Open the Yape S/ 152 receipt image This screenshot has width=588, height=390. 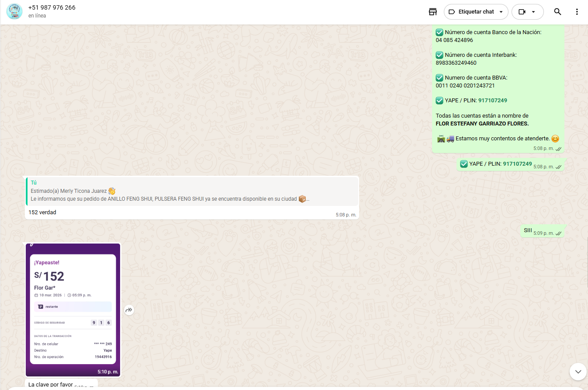click(x=73, y=308)
